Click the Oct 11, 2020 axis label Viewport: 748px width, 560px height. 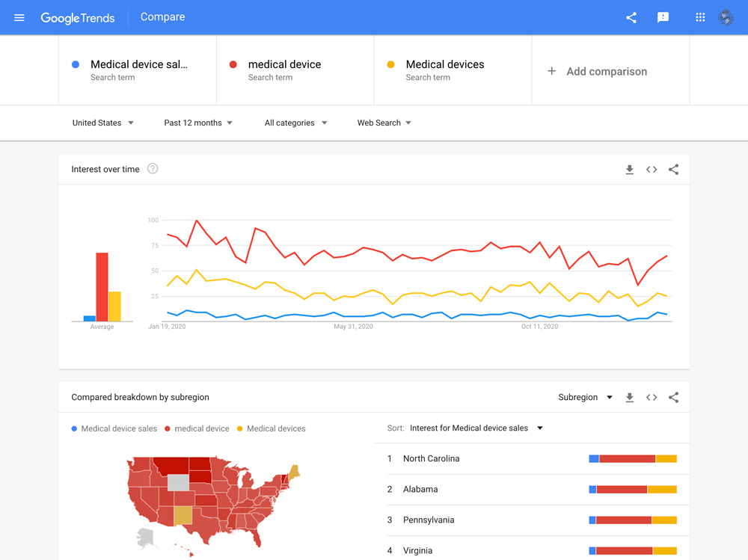click(539, 326)
